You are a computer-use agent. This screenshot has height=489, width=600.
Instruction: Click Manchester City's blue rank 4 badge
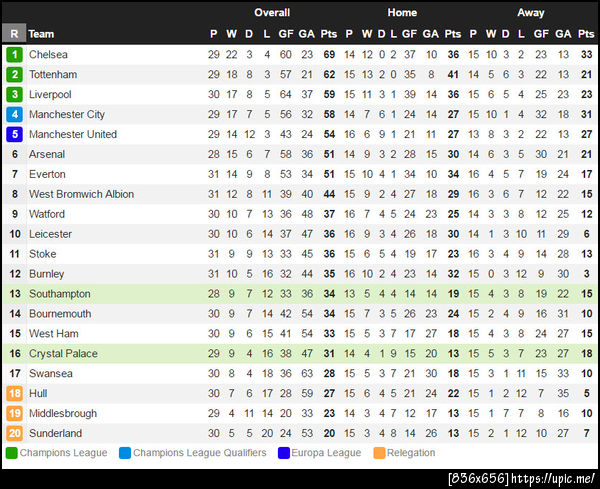pyautogui.click(x=14, y=115)
